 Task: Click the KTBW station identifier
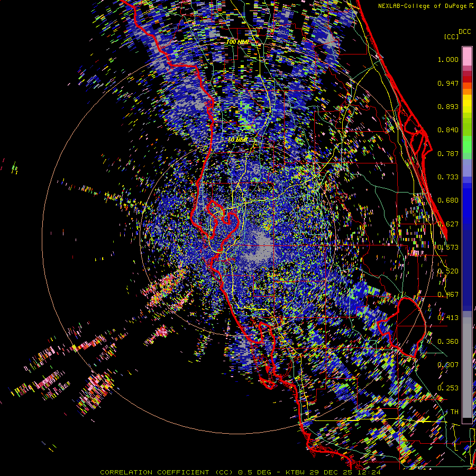pos(296,472)
